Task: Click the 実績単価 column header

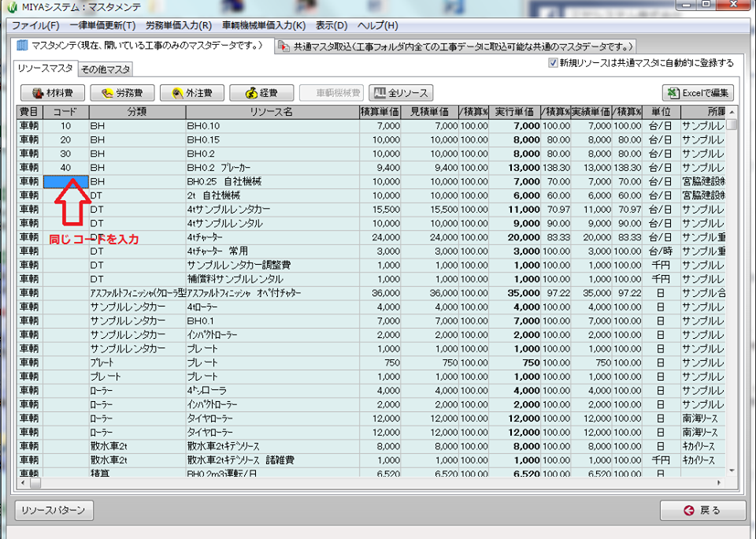Action: click(591, 112)
